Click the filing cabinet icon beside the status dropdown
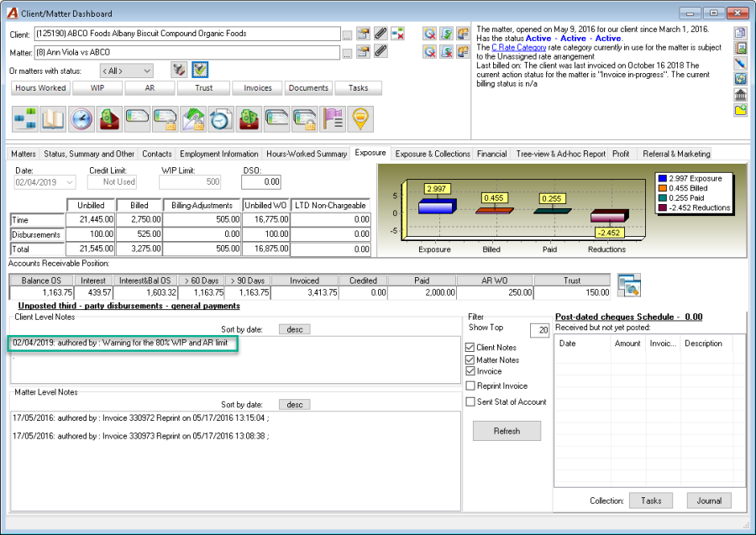 (179, 70)
